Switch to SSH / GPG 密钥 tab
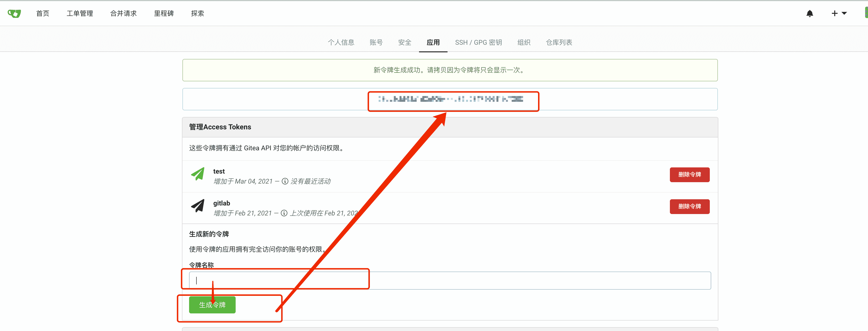 (x=478, y=43)
